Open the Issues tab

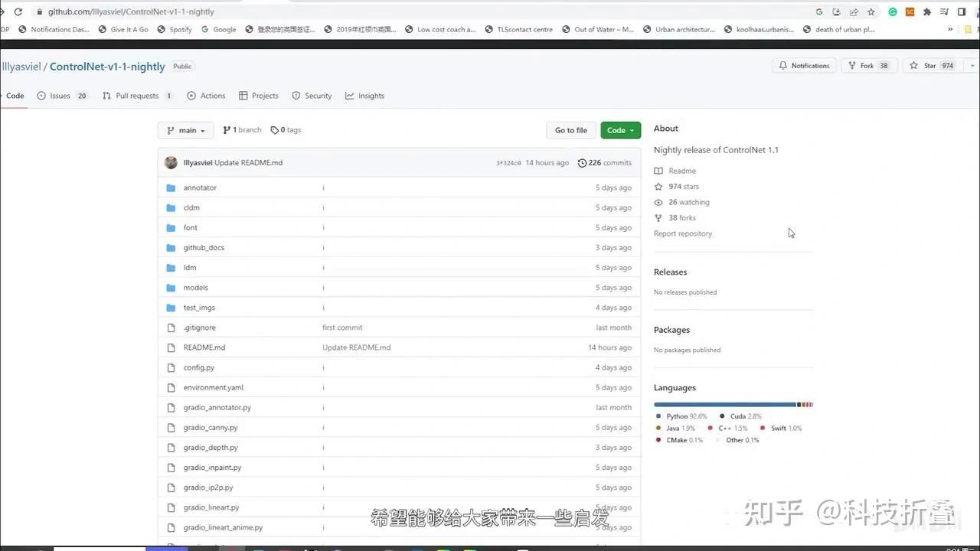tap(62, 96)
